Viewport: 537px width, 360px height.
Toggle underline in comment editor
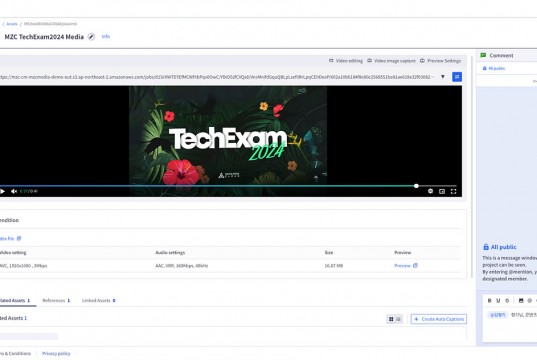[x=498, y=300]
